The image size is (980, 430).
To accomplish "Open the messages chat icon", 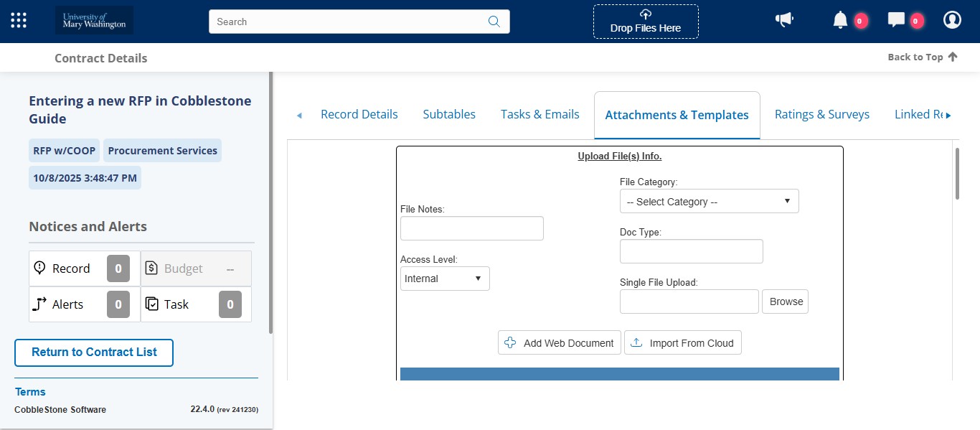I will [x=895, y=20].
